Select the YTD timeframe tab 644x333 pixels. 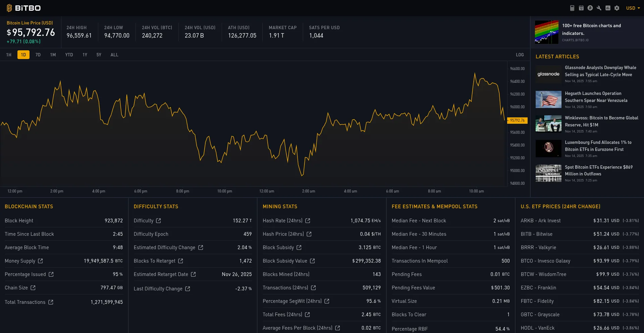coord(69,55)
